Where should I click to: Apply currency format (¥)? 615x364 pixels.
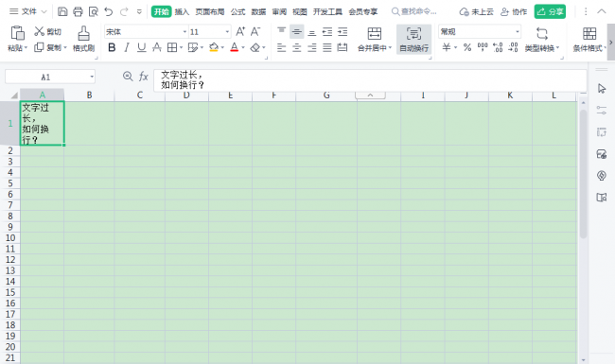[447, 48]
